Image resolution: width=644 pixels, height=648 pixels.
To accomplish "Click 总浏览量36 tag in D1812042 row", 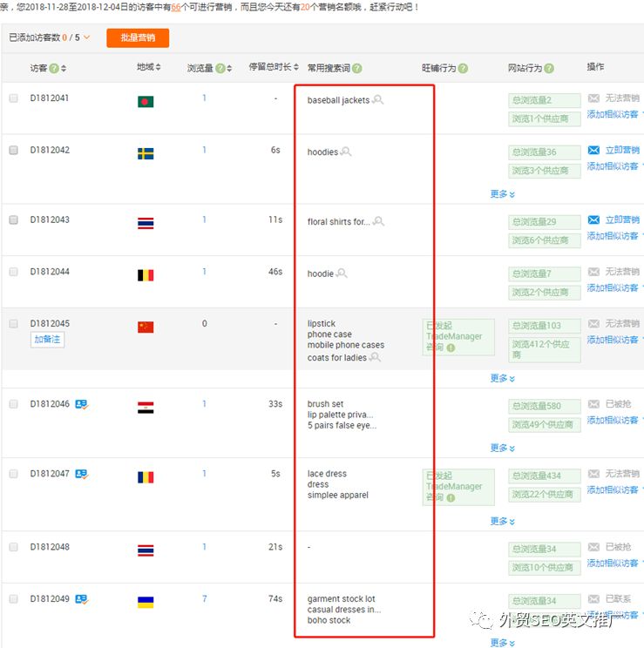I will coord(545,152).
